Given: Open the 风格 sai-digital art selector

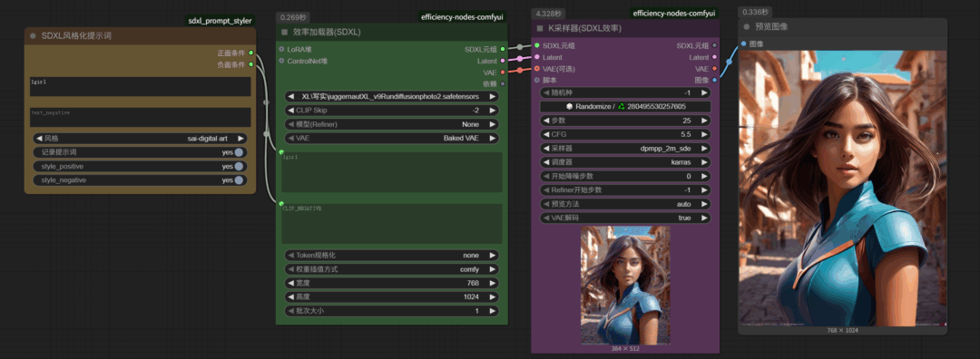Looking at the screenshot, I should pyautogui.click(x=140, y=139).
